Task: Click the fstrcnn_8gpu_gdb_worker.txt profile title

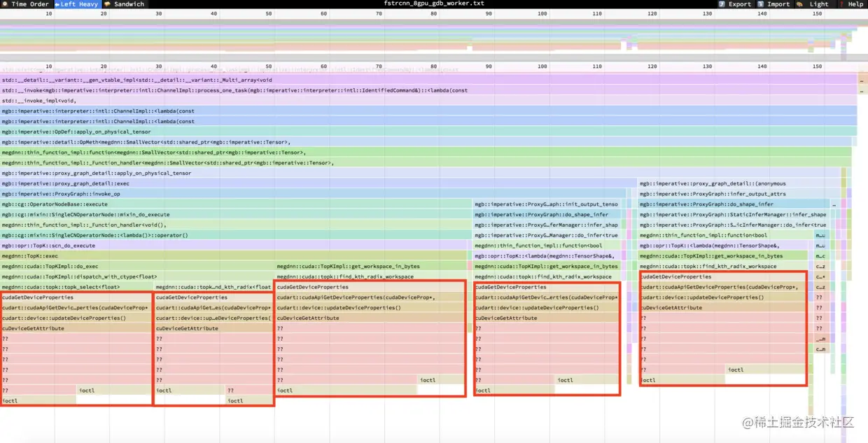Action: pos(434,4)
